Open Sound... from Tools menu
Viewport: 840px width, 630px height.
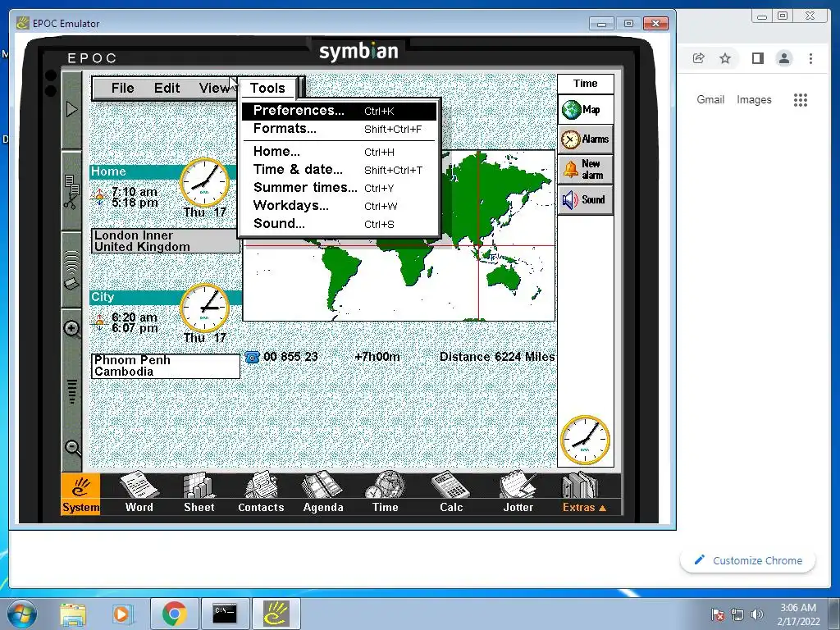(x=339, y=224)
